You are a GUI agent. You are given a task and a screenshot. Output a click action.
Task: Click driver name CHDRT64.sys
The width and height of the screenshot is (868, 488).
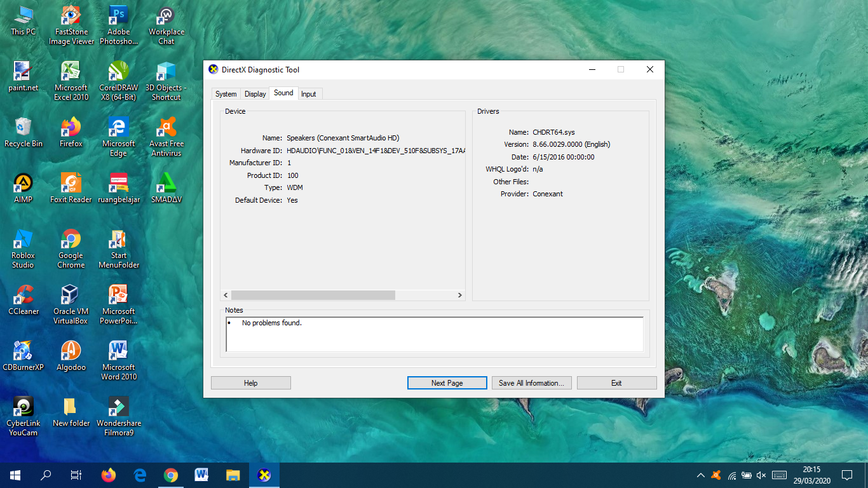click(x=553, y=132)
